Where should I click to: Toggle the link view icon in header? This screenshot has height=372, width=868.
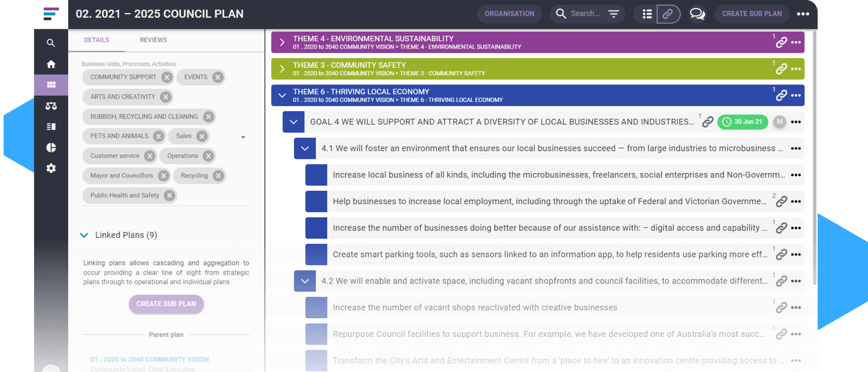pyautogui.click(x=668, y=14)
